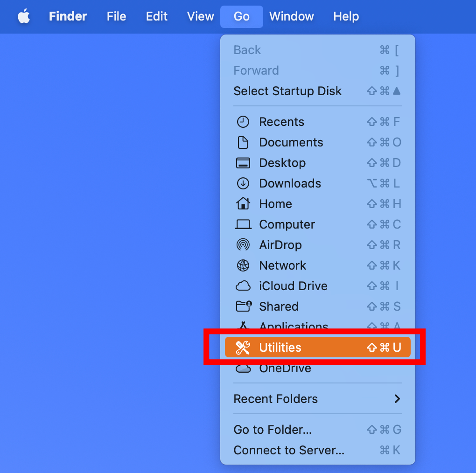Image resolution: width=476 pixels, height=473 pixels.
Task: Click the Desktop icon in Go menu
Action: coord(243,163)
